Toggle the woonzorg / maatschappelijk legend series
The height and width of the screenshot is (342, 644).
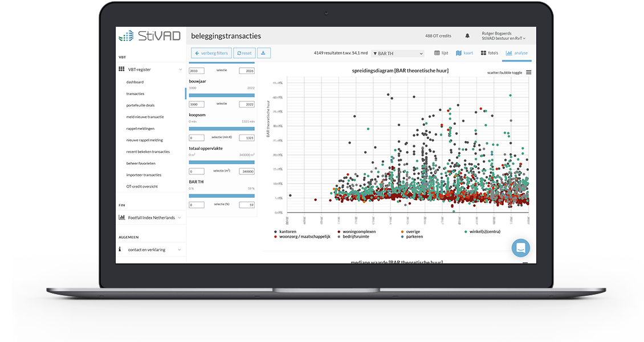(x=302, y=237)
